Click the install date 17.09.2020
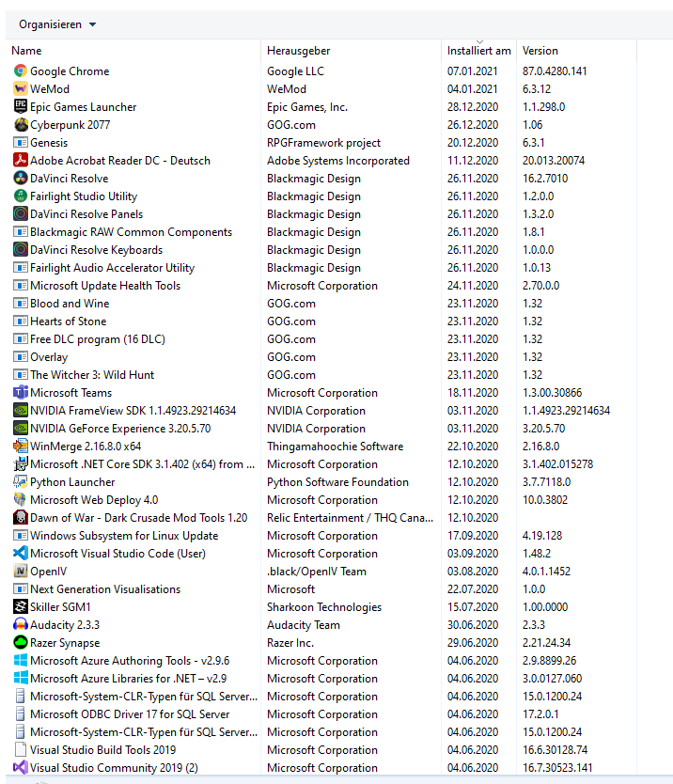Viewport: 673px width, 784px height. [x=473, y=536]
